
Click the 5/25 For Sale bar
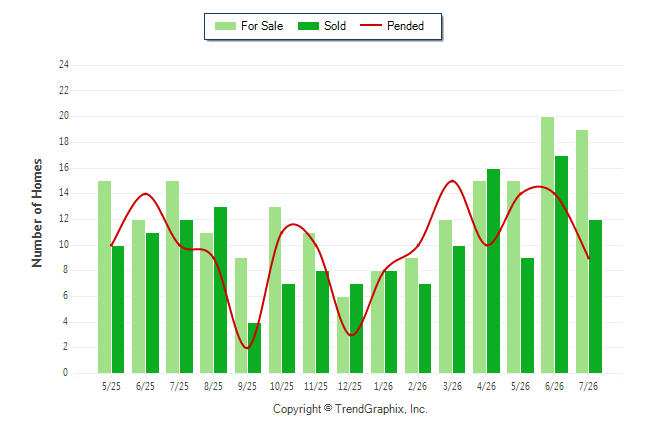coord(105,277)
